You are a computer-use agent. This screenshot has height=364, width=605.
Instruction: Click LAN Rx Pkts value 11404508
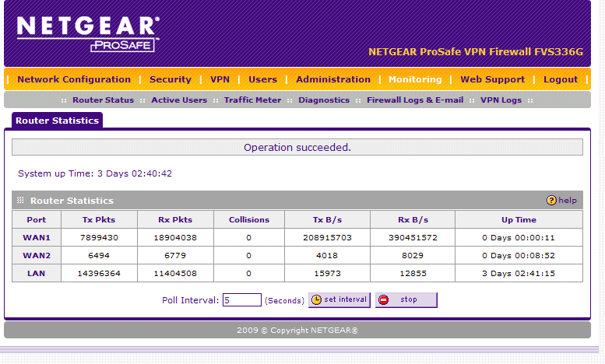pyautogui.click(x=175, y=273)
